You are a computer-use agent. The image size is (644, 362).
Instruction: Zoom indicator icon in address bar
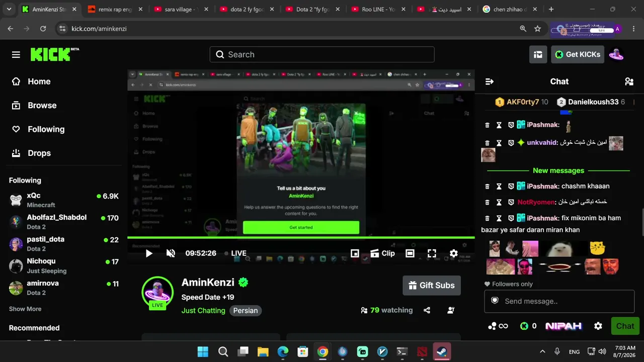pyautogui.click(x=523, y=29)
